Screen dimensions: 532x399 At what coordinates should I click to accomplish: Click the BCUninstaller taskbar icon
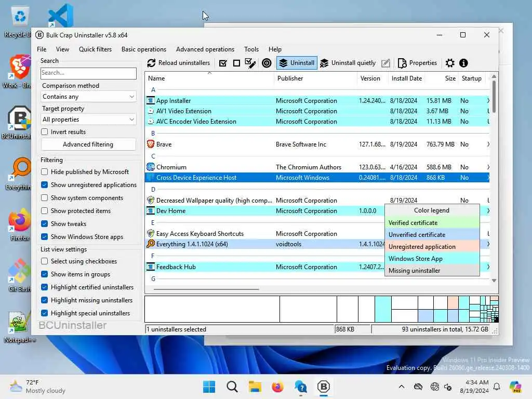click(324, 387)
